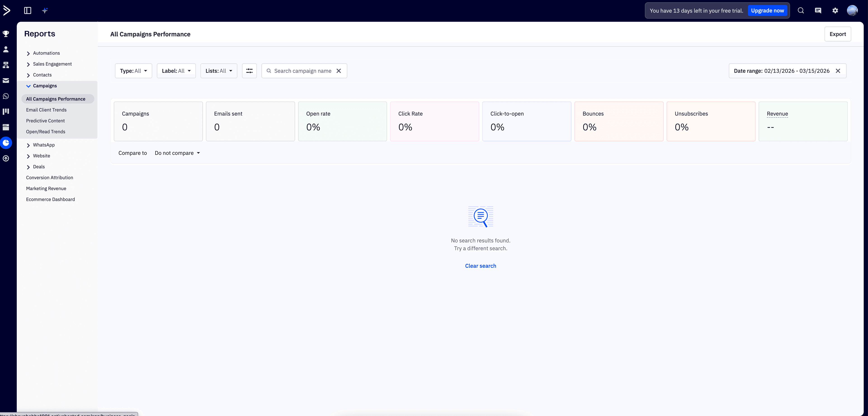Open the Type: All filter dropdown
The width and height of the screenshot is (868, 416).
pyautogui.click(x=133, y=71)
